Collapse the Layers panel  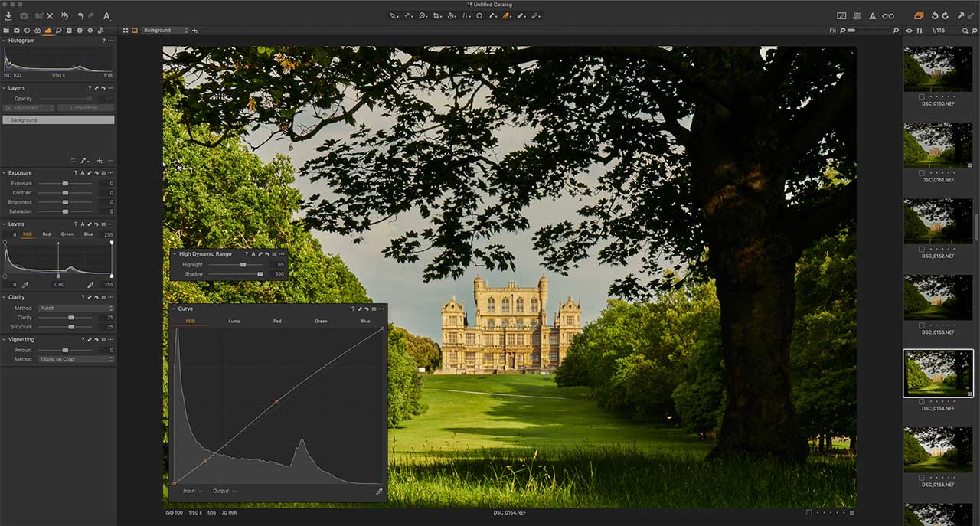(4, 88)
